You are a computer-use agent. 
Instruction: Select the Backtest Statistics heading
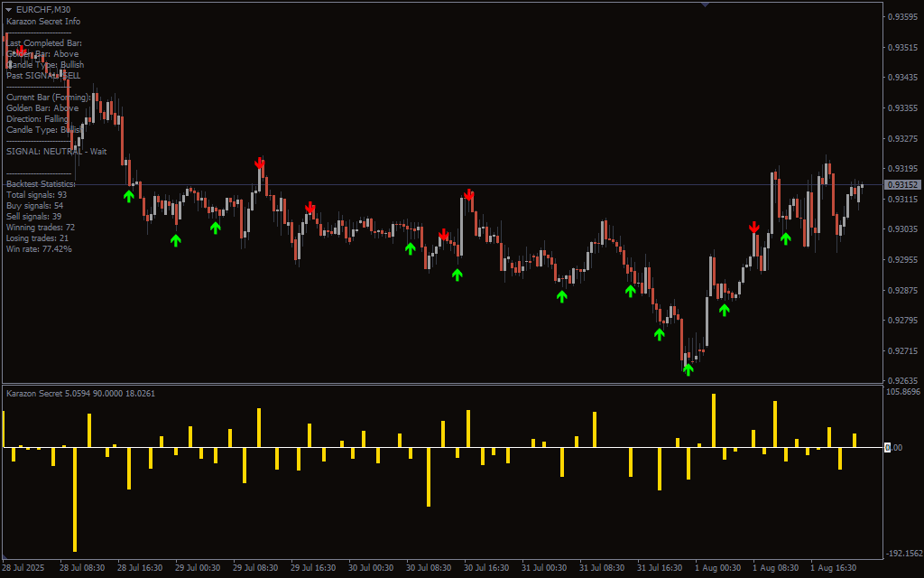(x=41, y=183)
